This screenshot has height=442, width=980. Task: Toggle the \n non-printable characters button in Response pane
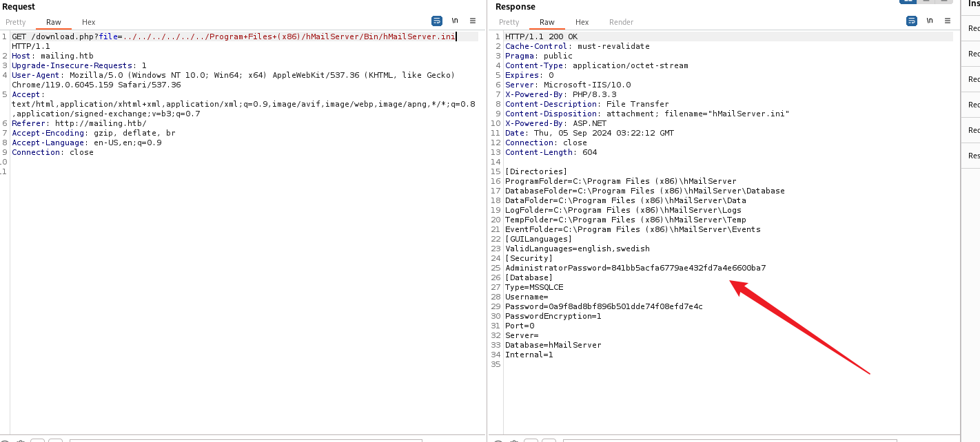click(930, 21)
